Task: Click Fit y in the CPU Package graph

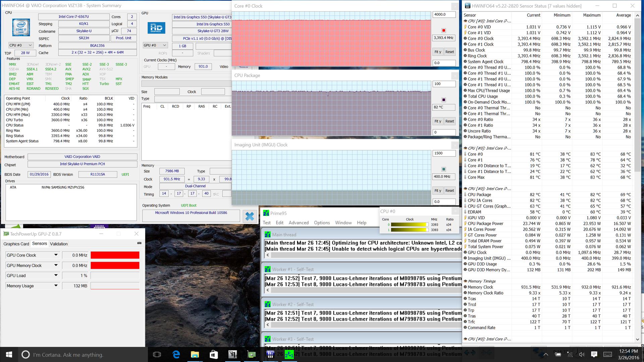Action: (438, 121)
